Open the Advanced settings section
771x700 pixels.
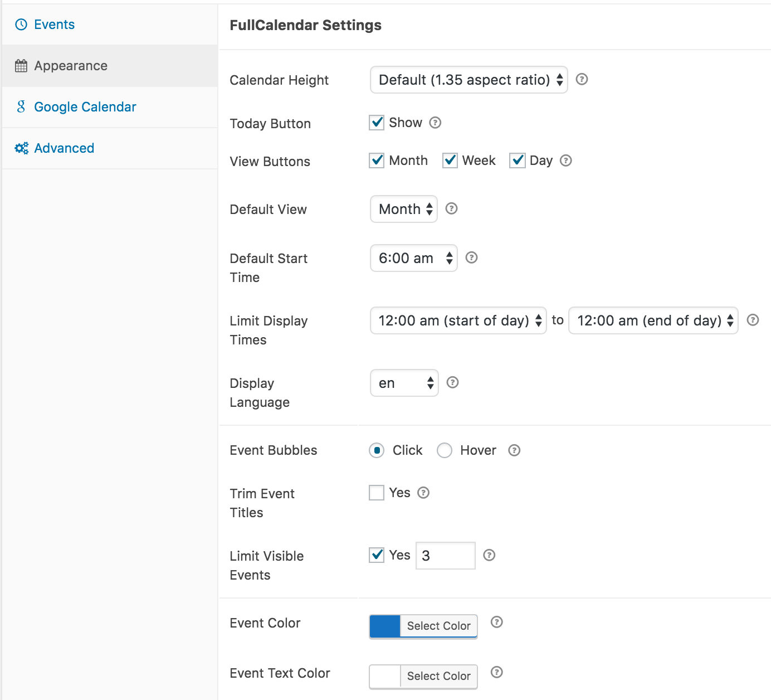pyautogui.click(x=64, y=148)
